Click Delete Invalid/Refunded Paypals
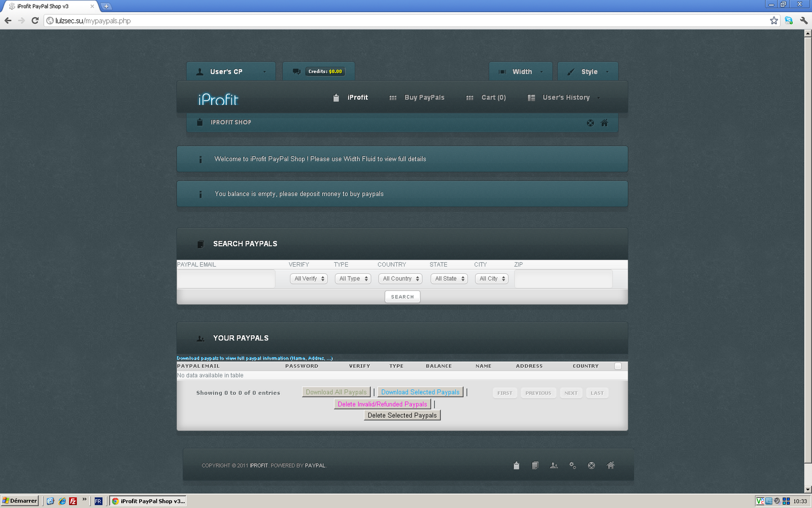The height and width of the screenshot is (508, 812). coord(383,404)
